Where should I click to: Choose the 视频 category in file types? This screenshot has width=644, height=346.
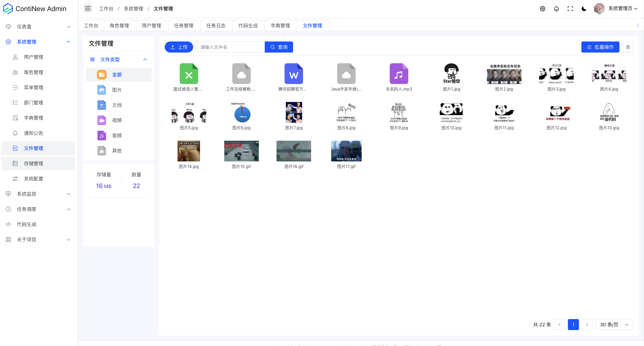point(117,120)
